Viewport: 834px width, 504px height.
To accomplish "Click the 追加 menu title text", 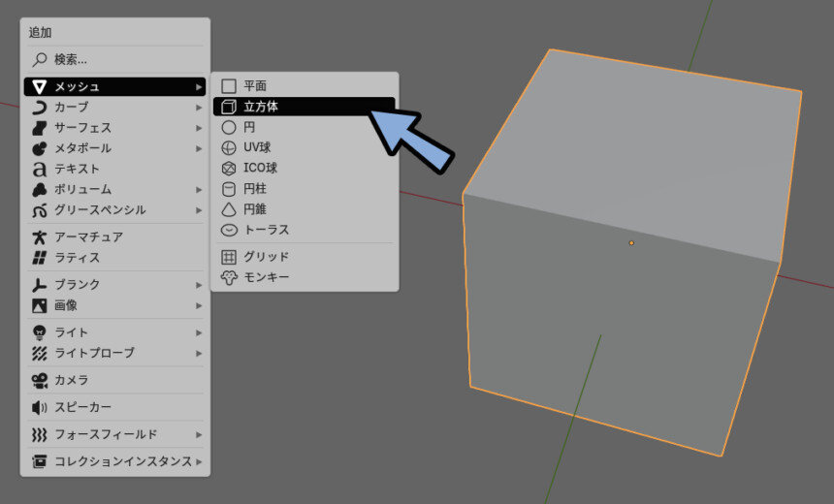I will pos(40,32).
